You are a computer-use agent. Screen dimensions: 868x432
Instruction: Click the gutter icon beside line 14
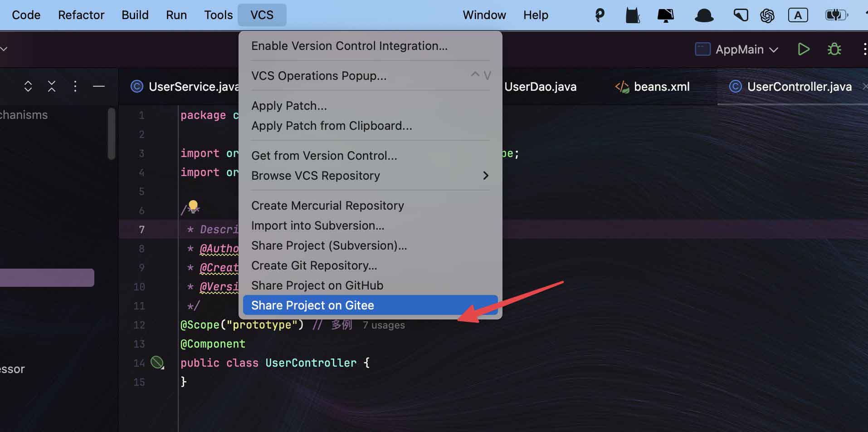point(157,362)
